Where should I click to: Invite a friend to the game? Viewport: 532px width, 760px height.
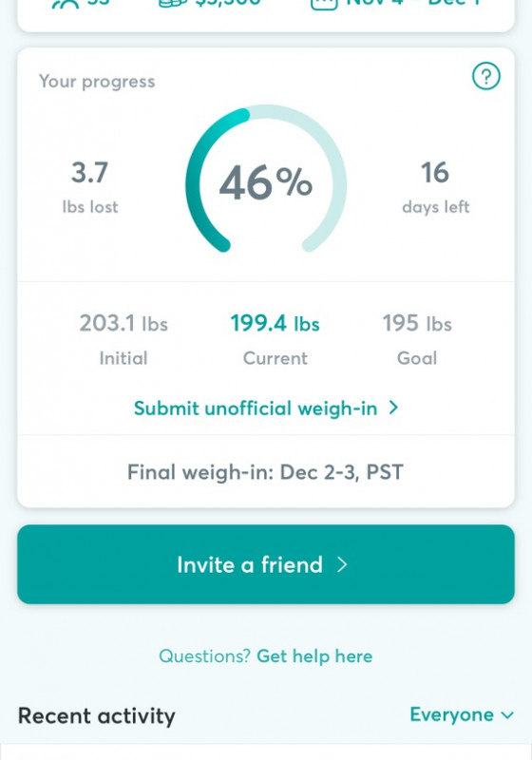click(x=266, y=564)
